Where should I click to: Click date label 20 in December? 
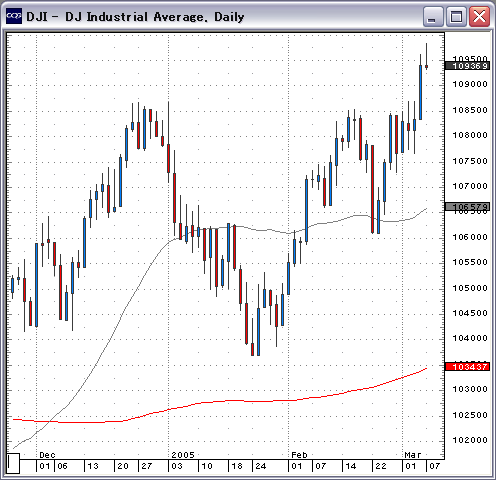coord(123,466)
